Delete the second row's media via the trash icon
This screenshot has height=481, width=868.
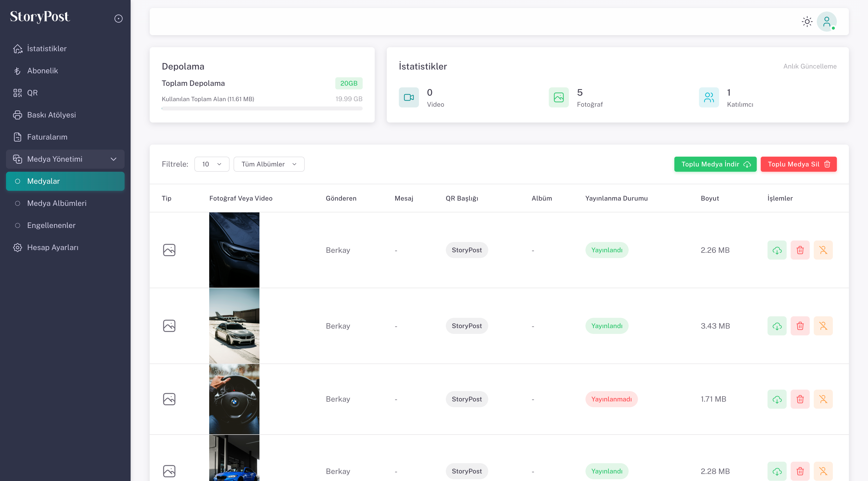(800, 326)
